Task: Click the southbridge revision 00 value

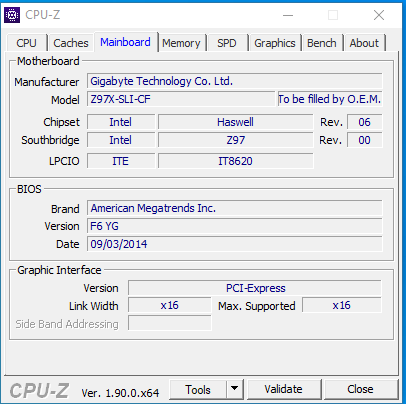Action: click(x=364, y=140)
